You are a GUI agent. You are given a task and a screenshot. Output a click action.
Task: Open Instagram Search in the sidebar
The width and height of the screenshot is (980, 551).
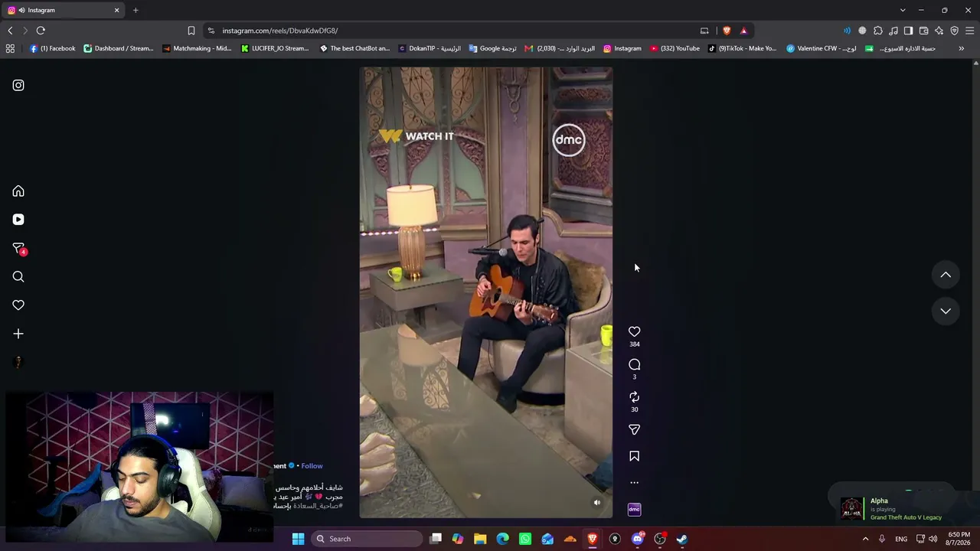click(x=18, y=277)
